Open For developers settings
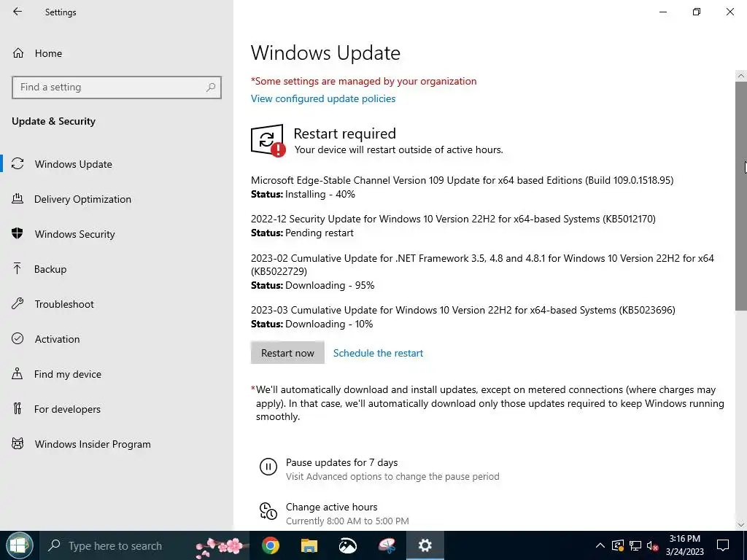The height and width of the screenshot is (560, 747). [67, 409]
